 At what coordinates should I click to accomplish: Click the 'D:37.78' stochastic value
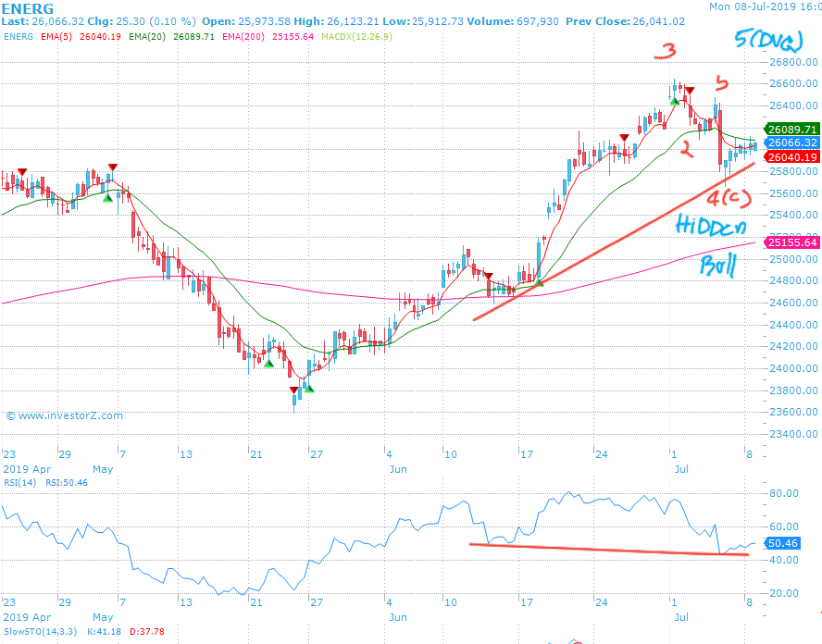(x=147, y=631)
